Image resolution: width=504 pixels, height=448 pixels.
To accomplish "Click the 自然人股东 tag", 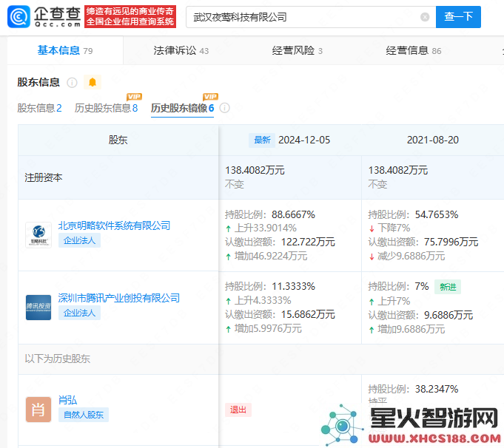I will point(84,415).
